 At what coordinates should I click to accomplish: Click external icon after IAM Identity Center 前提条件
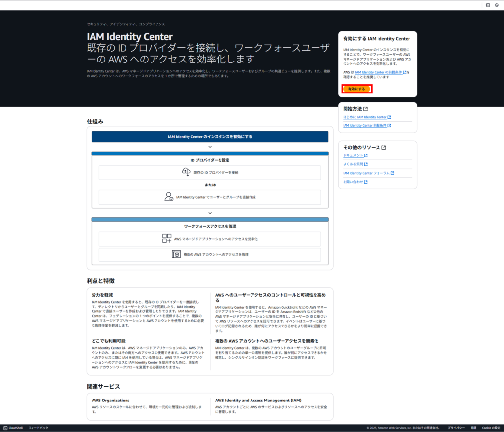tap(389, 125)
